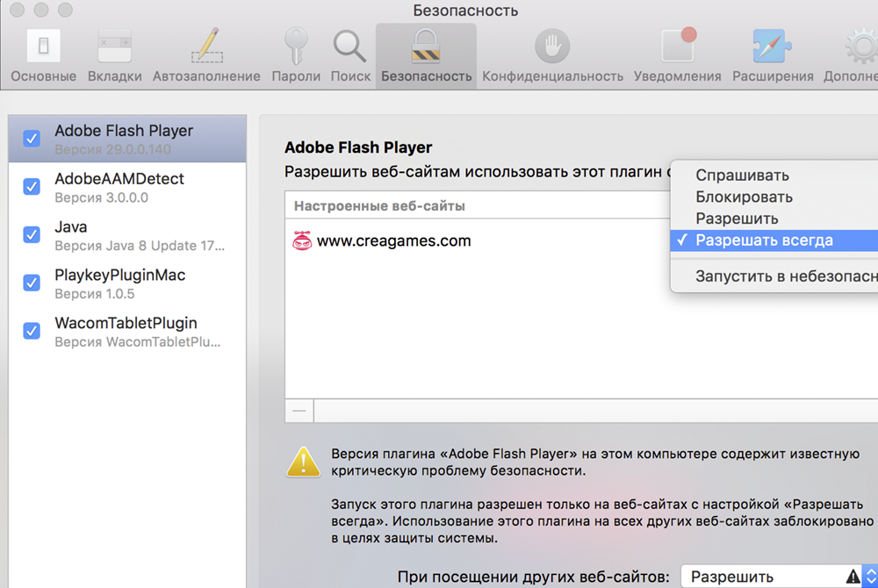Open the Основные preferences pane icon
This screenshot has width=878, height=588.
[43, 47]
